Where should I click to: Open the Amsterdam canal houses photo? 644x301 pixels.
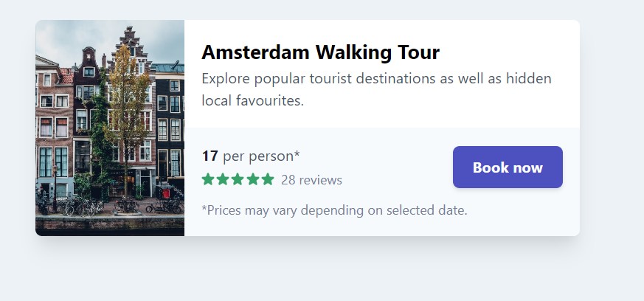tap(110, 128)
